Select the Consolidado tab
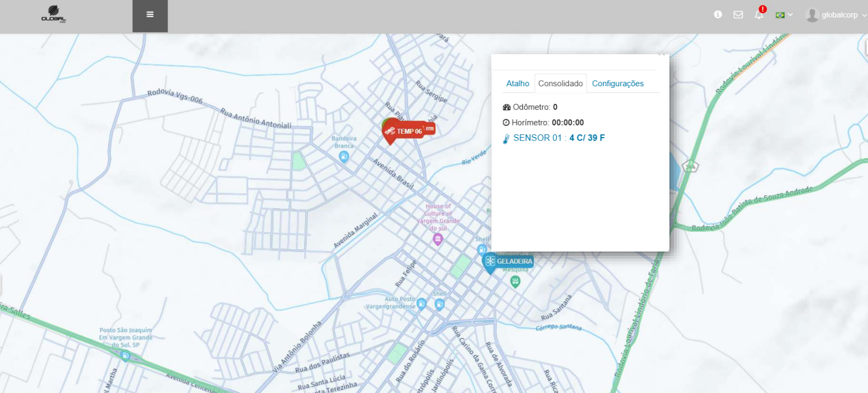This screenshot has width=868, height=393. (x=560, y=83)
